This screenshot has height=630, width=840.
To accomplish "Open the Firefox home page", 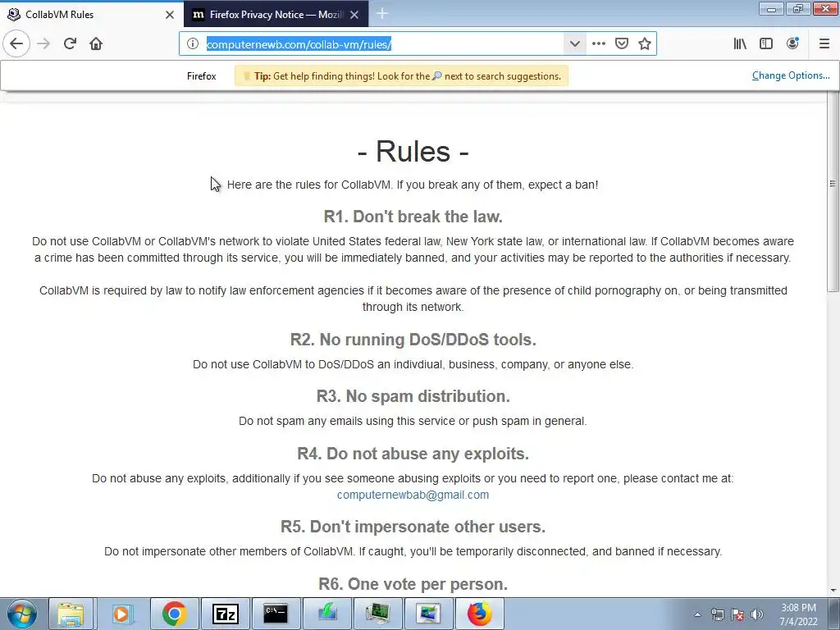I will tap(96, 43).
